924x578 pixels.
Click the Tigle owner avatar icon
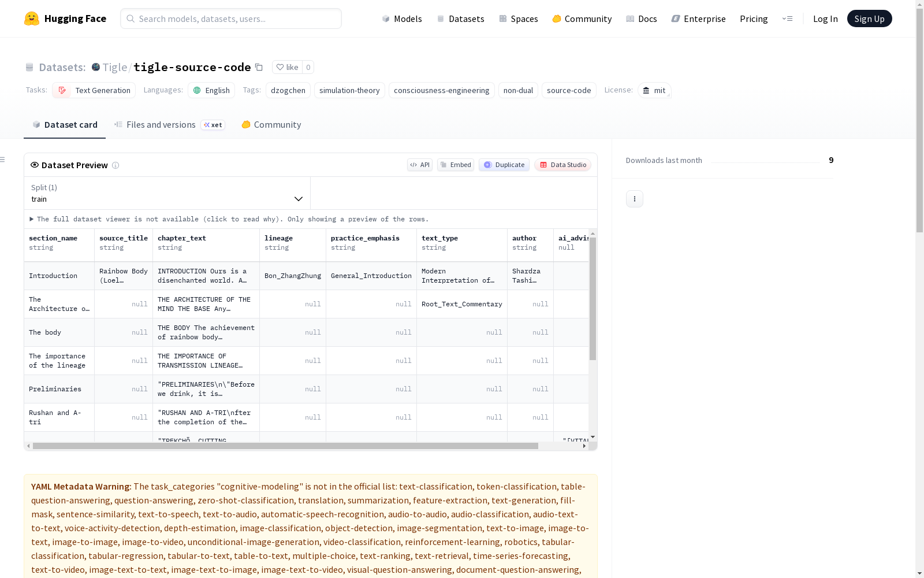click(x=96, y=67)
